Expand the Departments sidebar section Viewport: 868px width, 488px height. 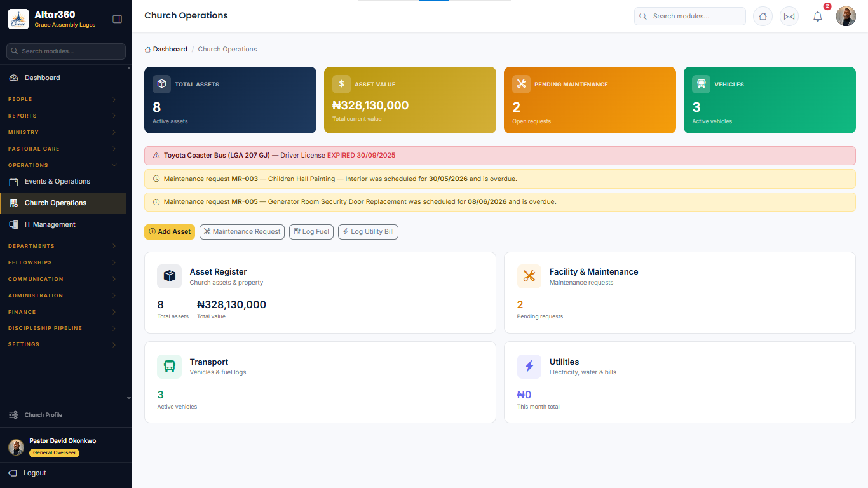tap(63, 246)
